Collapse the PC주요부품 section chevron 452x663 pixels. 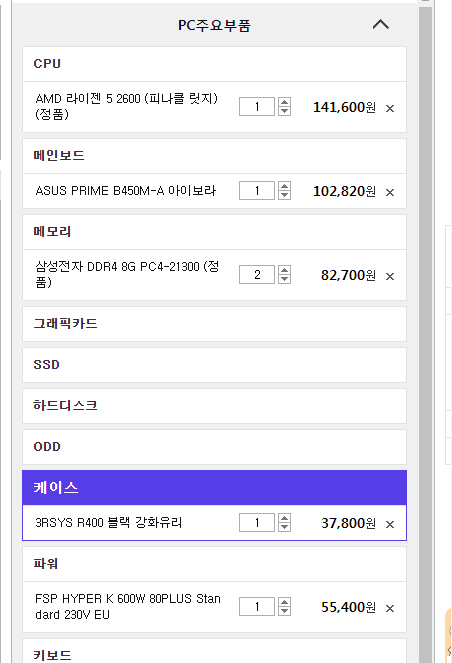(381, 25)
